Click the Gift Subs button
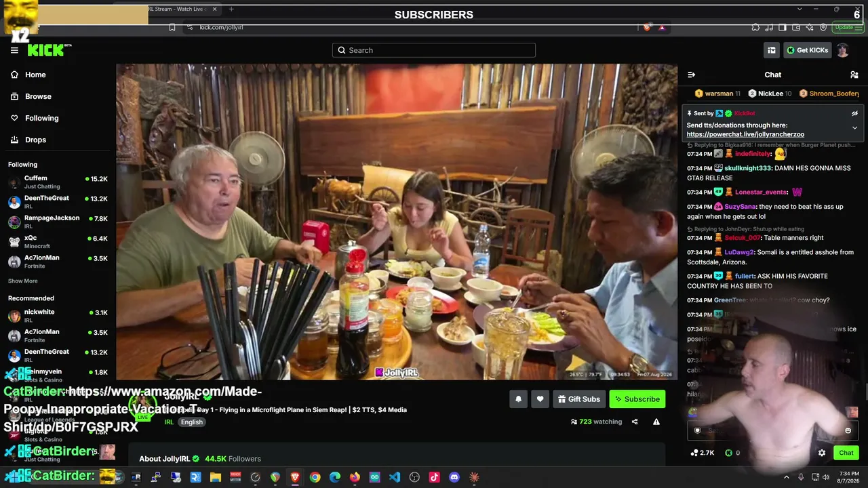 [x=579, y=399]
